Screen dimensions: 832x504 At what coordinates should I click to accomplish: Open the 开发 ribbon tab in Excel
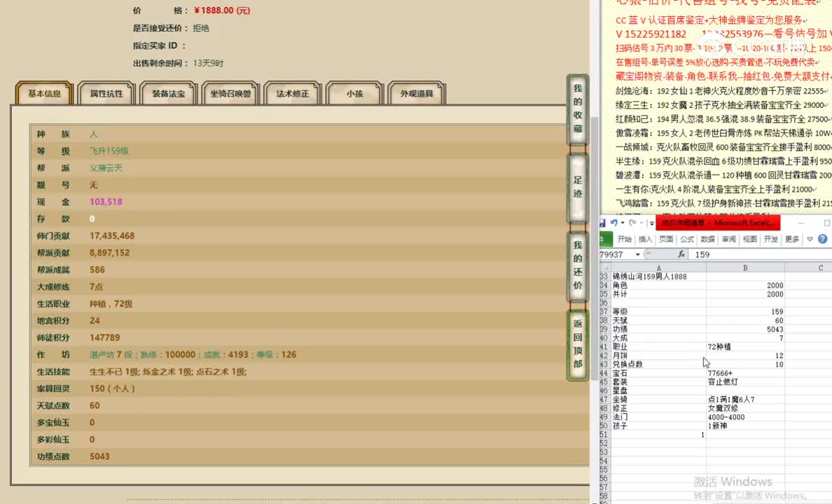[771, 239]
